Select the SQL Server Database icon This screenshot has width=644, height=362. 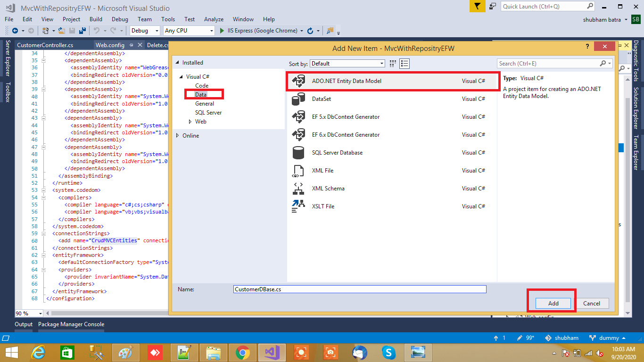[298, 153]
